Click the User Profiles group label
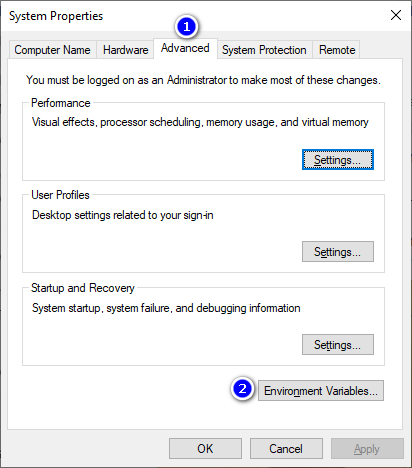The image size is (412, 468). (60, 195)
